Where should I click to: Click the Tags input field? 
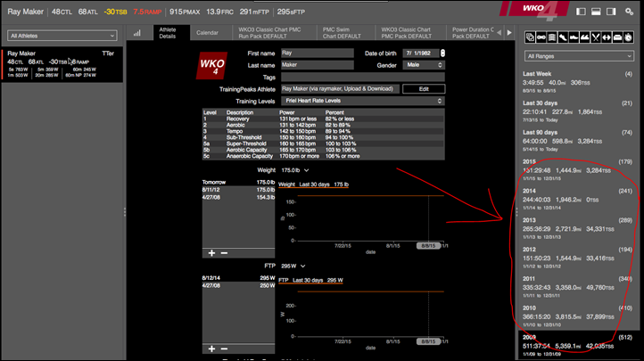[x=363, y=78]
